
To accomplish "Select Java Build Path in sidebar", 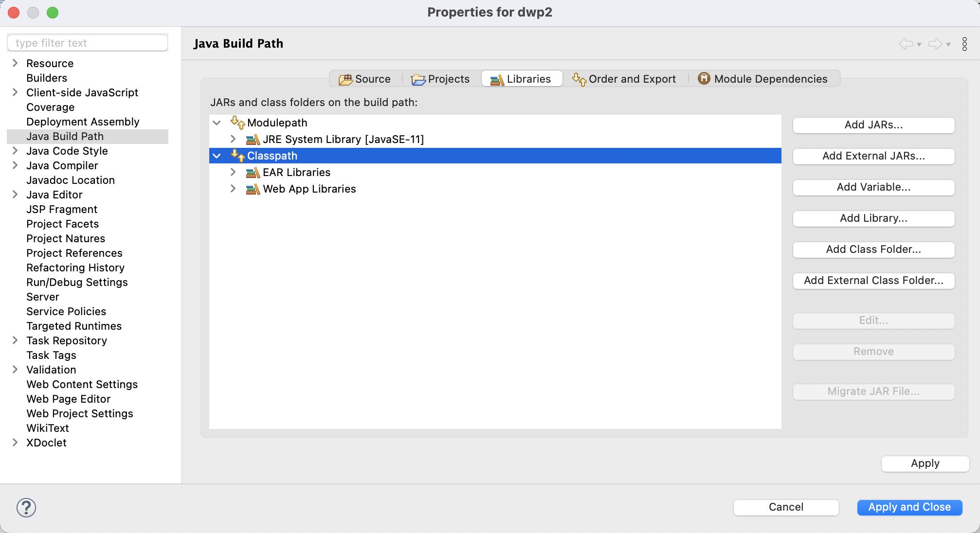I will tap(64, 136).
